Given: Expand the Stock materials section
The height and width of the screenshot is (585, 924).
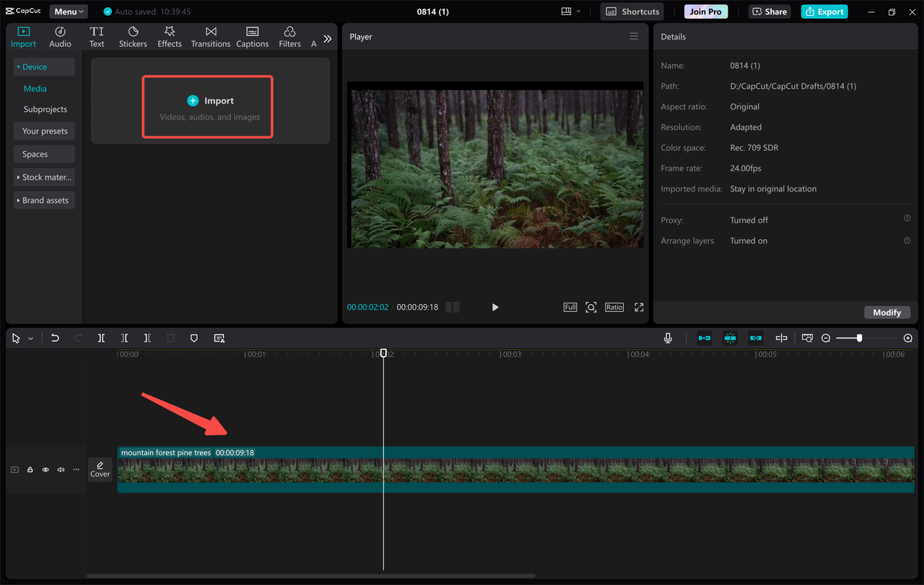Looking at the screenshot, I should 44,177.
